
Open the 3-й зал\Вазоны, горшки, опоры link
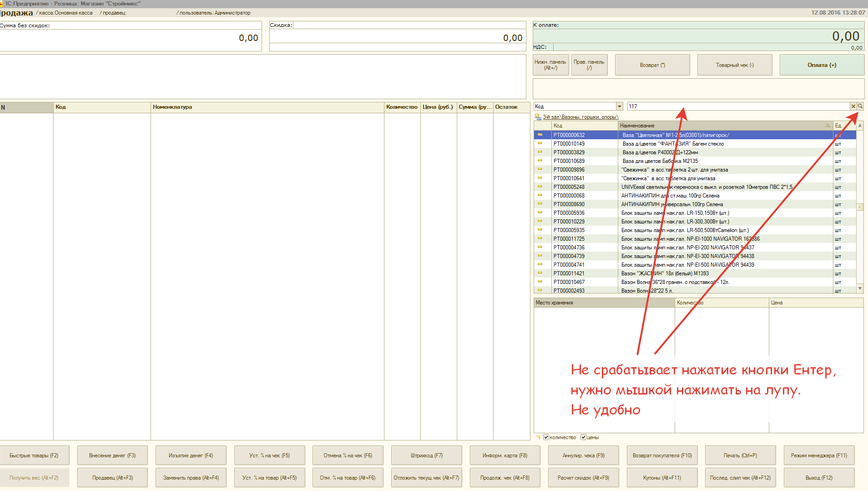[x=580, y=117]
